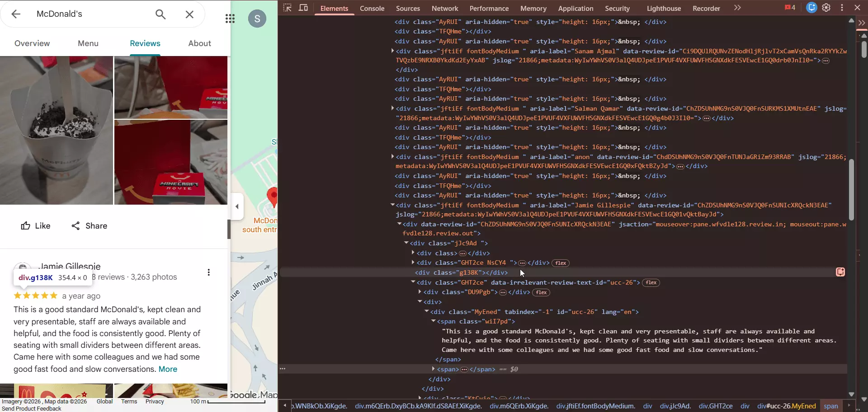Viewport: 868px width, 412px height.
Task: Open DevTools AI assistance chat icon
Action: 811,8
